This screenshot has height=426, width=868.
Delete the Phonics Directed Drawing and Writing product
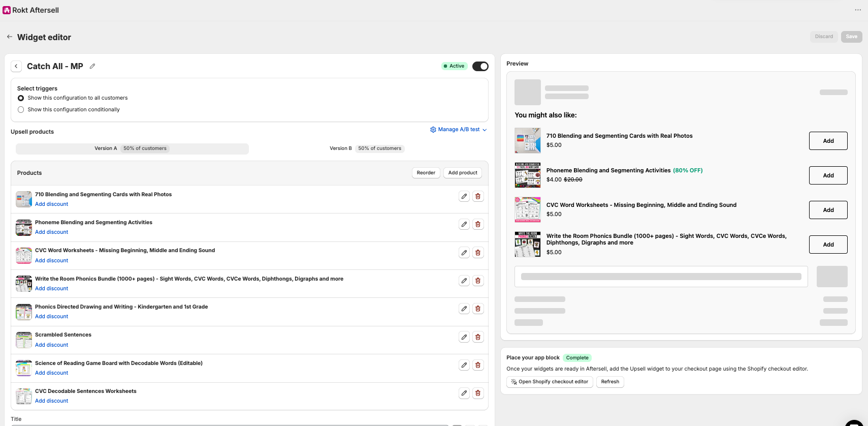[478, 309]
